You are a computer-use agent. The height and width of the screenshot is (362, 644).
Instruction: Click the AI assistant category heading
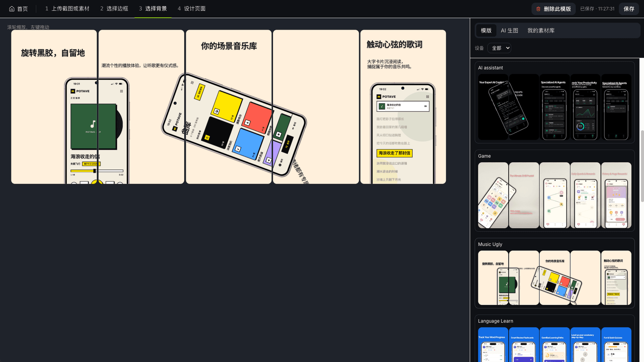[490, 68]
